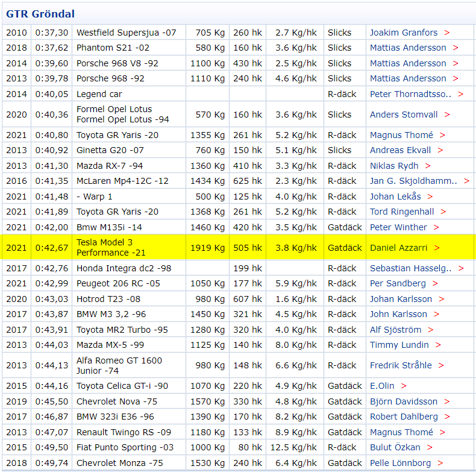The width and height of the screenshot is (476, 472).
Task: Click red arrow next to Daniel Azzarri
Action: (437, 248)
